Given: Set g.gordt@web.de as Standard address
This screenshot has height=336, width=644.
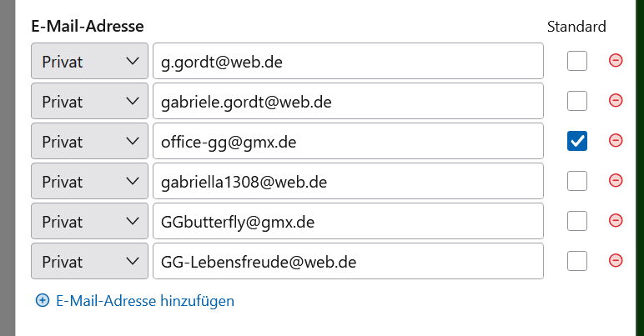Looking at the screenshot, I should pyautogui.click(x=577, y=61).
